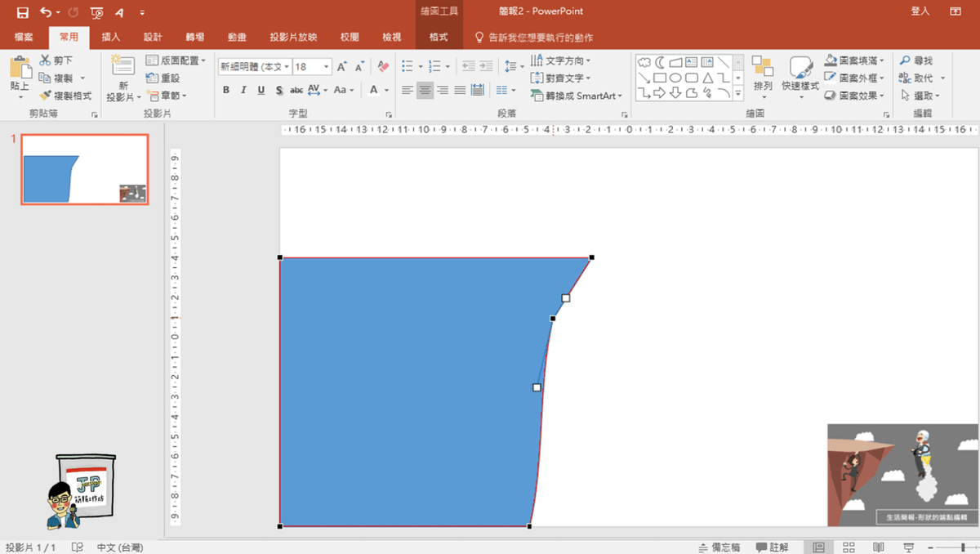
Task: Toggle Italic formatting
Action: tap(243, 90)
